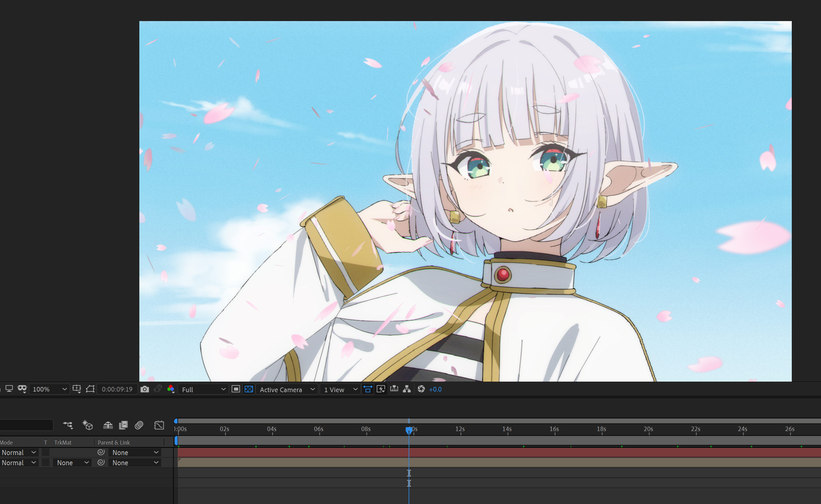Click the composition viewer image
Viewport: 821px width, 504px height.
pyautogui.click(x=465, y=201)
